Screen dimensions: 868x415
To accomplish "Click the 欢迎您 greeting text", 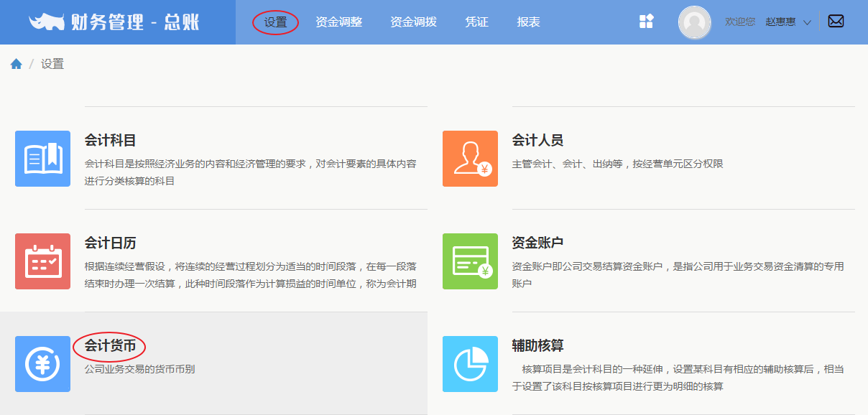I will pos(740,22).
